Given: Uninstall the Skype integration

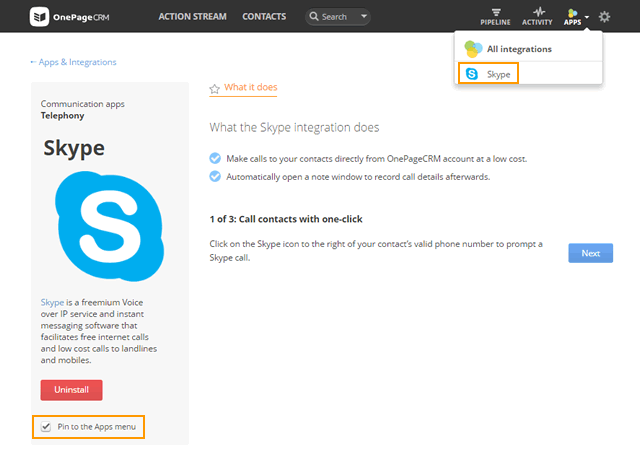Looking at the screenshot, I should coord(71,390).
